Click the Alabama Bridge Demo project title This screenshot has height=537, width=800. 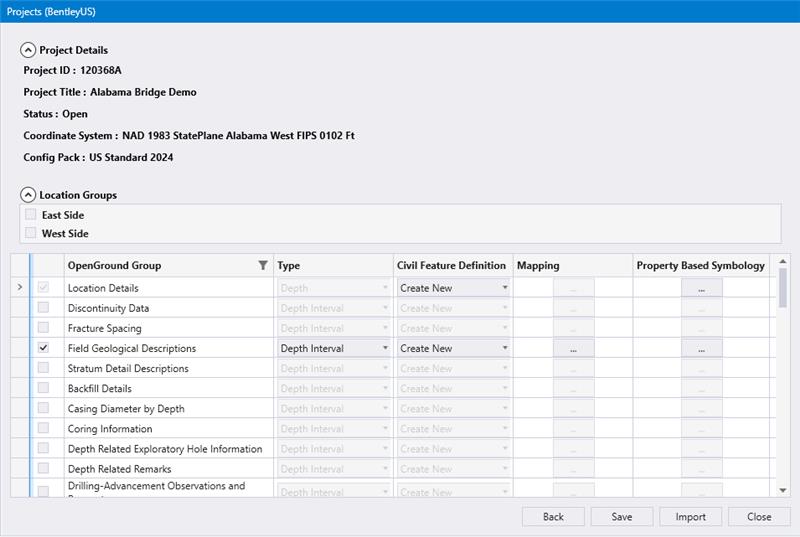pyautogui.click(x=143, y=92)
